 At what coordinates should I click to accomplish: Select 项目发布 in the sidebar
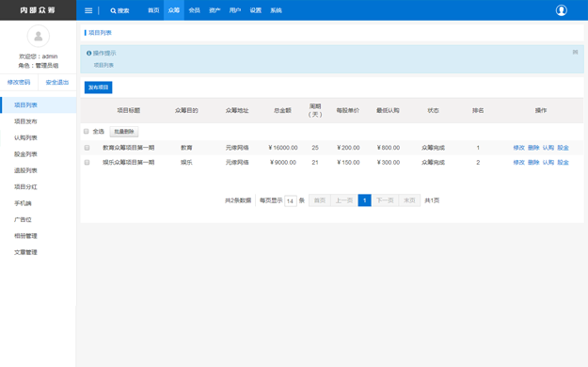click(39, 121)
